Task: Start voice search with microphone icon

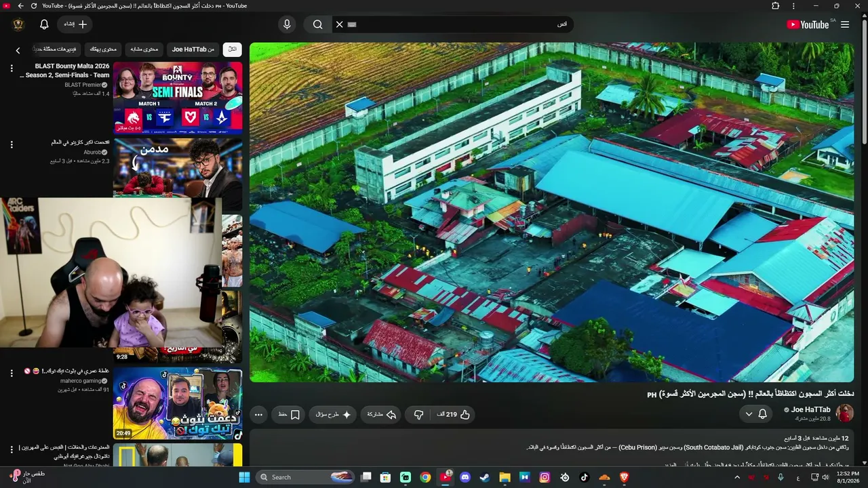Action: point(287,24)
